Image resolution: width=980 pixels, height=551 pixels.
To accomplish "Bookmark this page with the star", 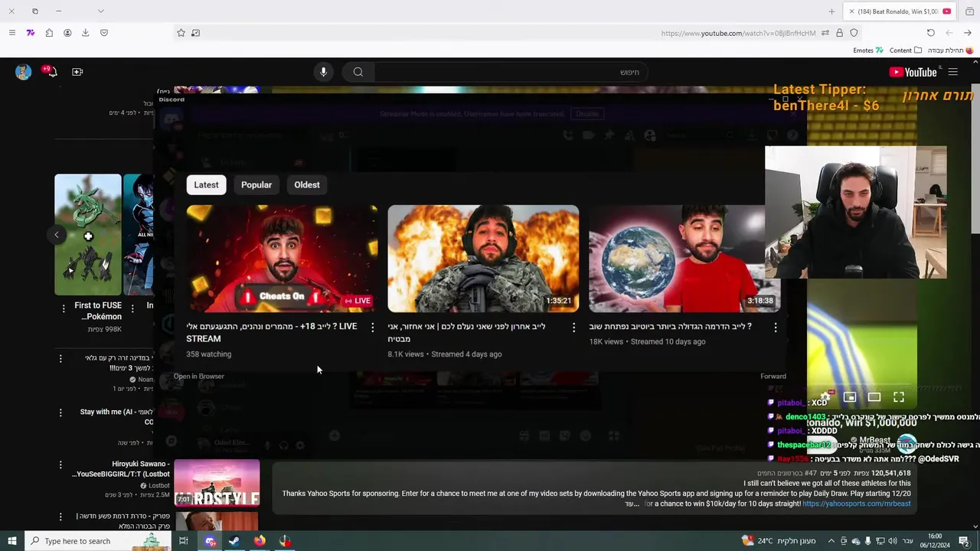I will (181, 33).
